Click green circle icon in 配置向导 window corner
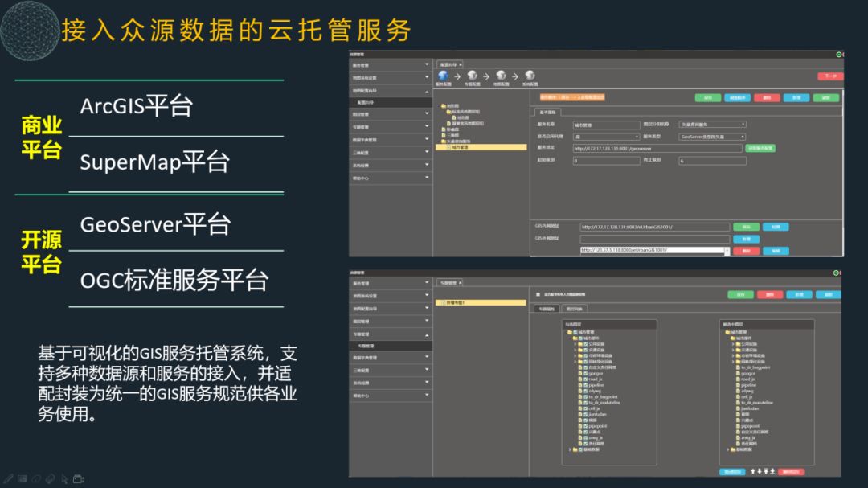The height and width of the screenshot is (488, 868). (838, 55)
